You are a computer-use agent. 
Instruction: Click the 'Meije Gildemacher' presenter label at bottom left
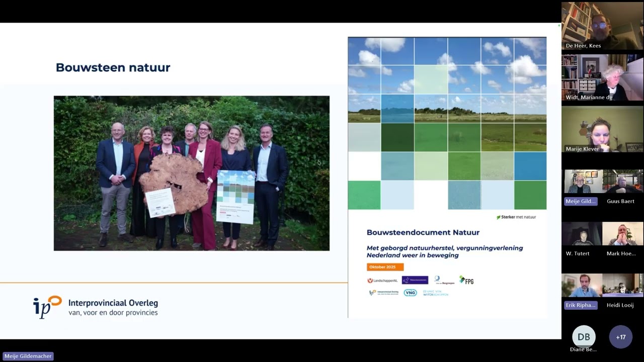click(x=28, y=356)
